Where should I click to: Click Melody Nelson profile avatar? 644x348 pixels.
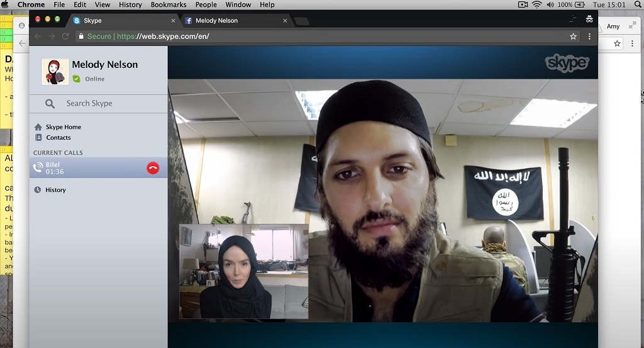pyautogui.click(x=55, y=72)
